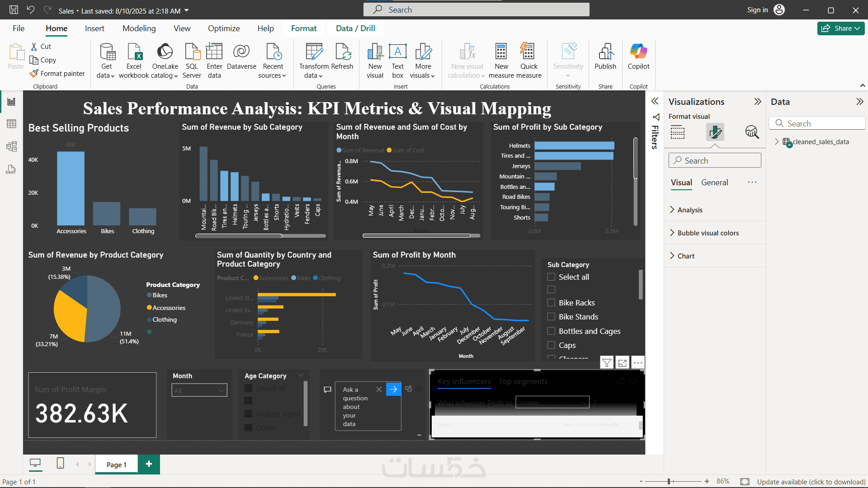Click Format painter in Clipboard group
Viewport: 868px width, 488px height.
(x=57, y=73)
